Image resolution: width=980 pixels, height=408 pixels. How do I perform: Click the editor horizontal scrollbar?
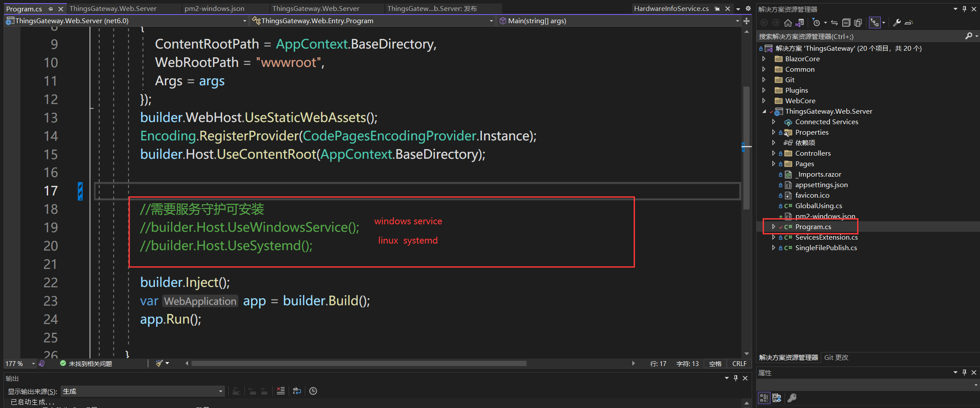pyautogui.click(x=359, y=363)
